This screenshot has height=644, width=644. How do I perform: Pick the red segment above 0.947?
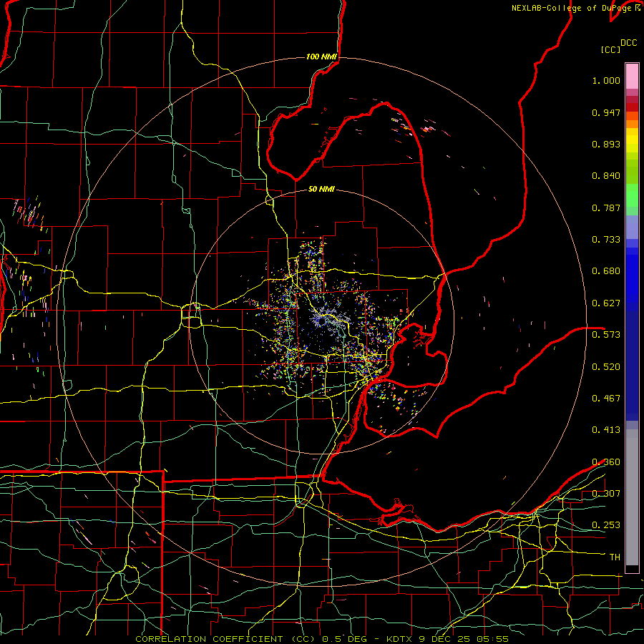(x=632, y=107)
